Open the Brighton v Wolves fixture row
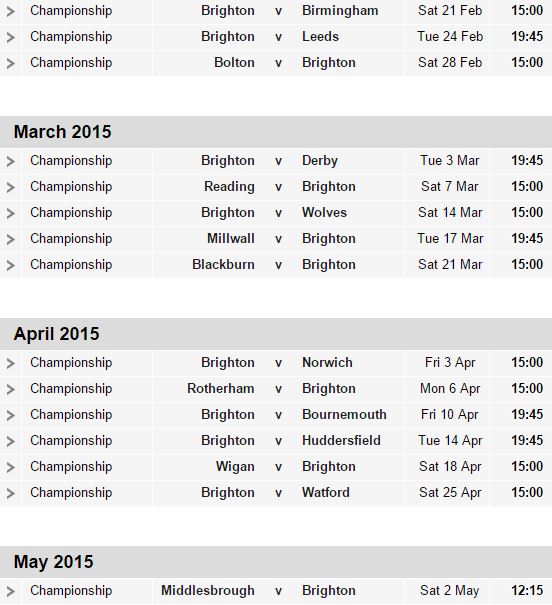This screenshot has width=552, height=605. pyautogui.click(x=276, y=213)
